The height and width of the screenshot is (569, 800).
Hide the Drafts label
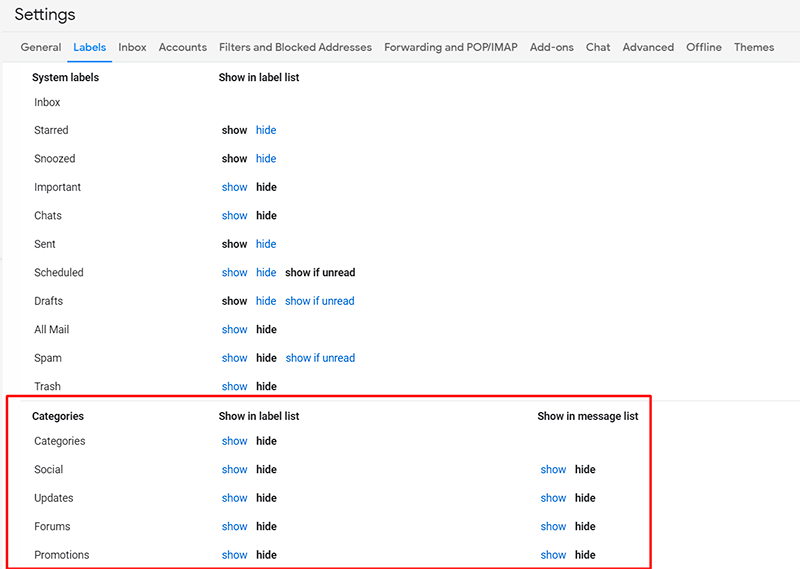point(266,301)
